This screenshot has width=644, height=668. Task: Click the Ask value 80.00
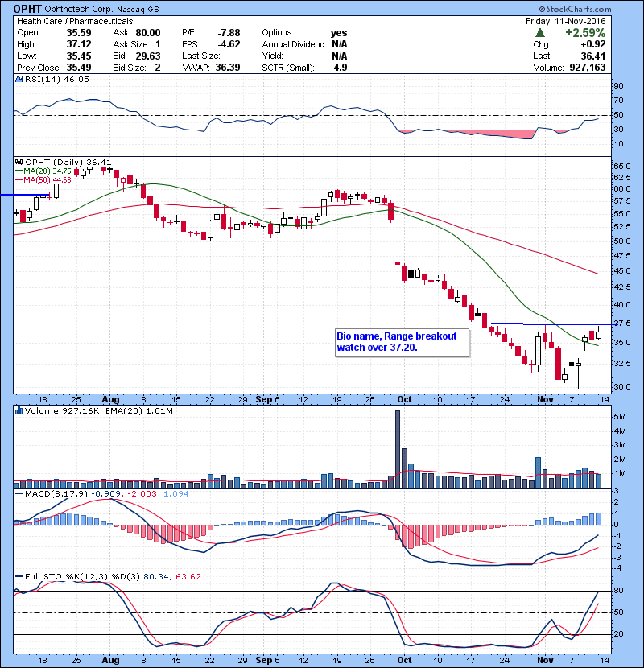[x=148, y=33]
